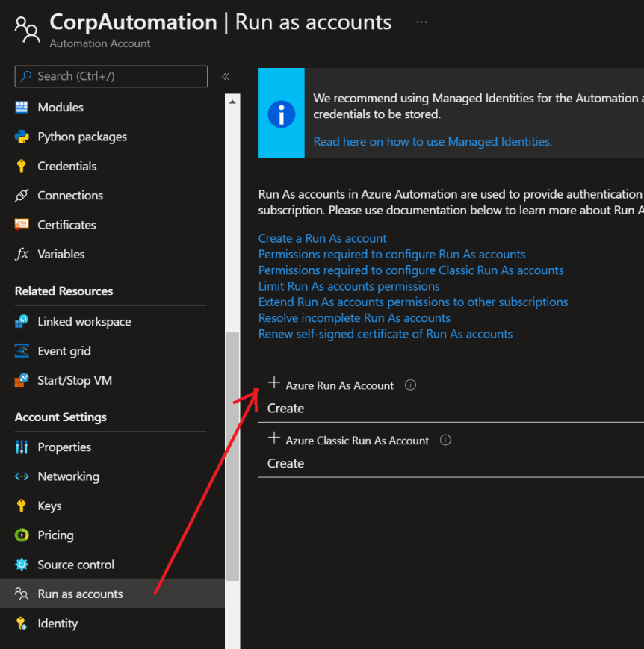644x649 pixels.
Task: Click the Linked workspace icon
Action: [x=22, y=322]
